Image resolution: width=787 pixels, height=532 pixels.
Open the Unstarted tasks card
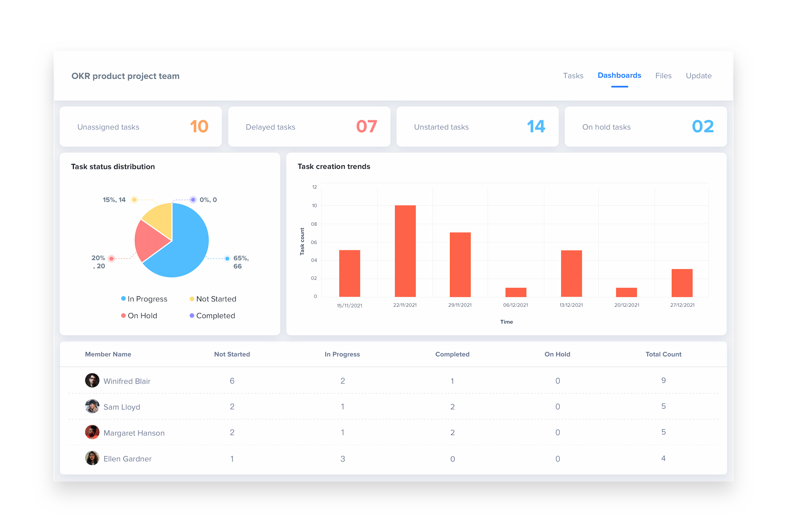click(478, 127)
